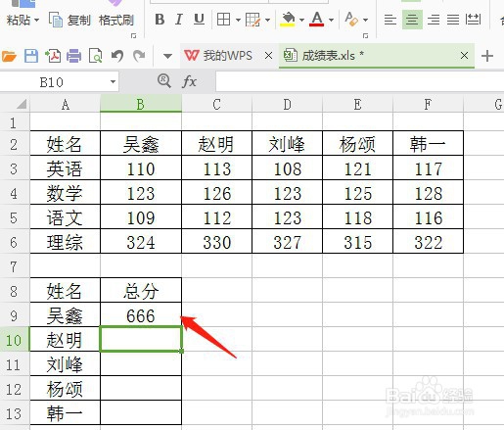Select cell 韩一 in row 13
Viewport: 504px width, 430px height.
(x=65, y=413)
